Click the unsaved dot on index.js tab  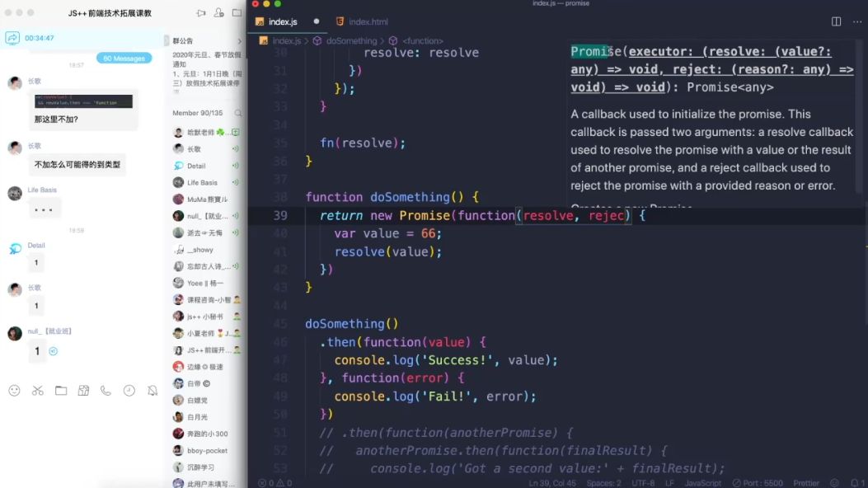pyautogui.click(x=316, y=21)
